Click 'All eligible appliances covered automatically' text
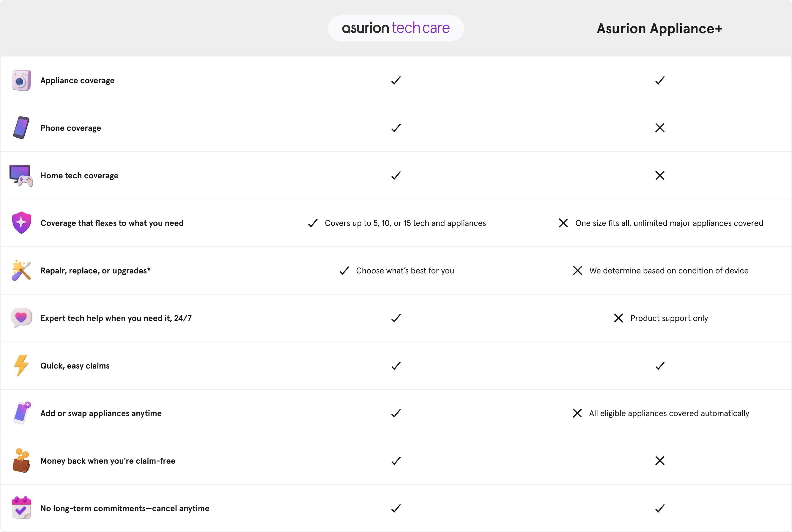 669,413
